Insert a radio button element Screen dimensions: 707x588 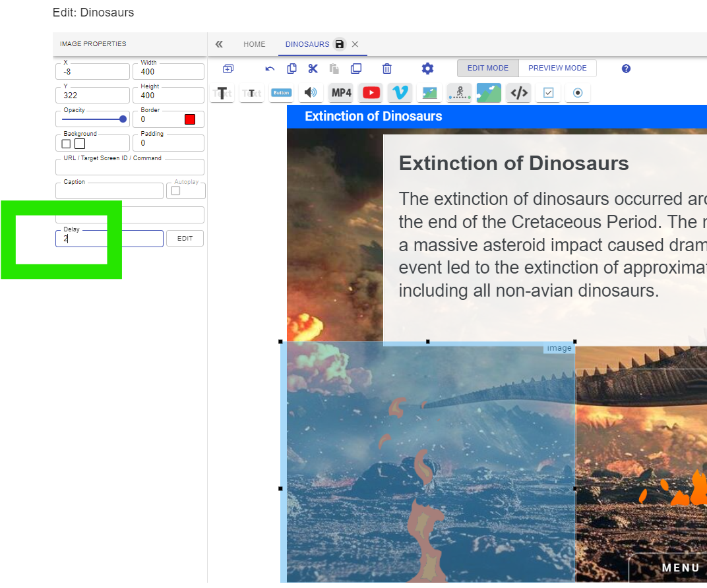(x=578, y=93)
